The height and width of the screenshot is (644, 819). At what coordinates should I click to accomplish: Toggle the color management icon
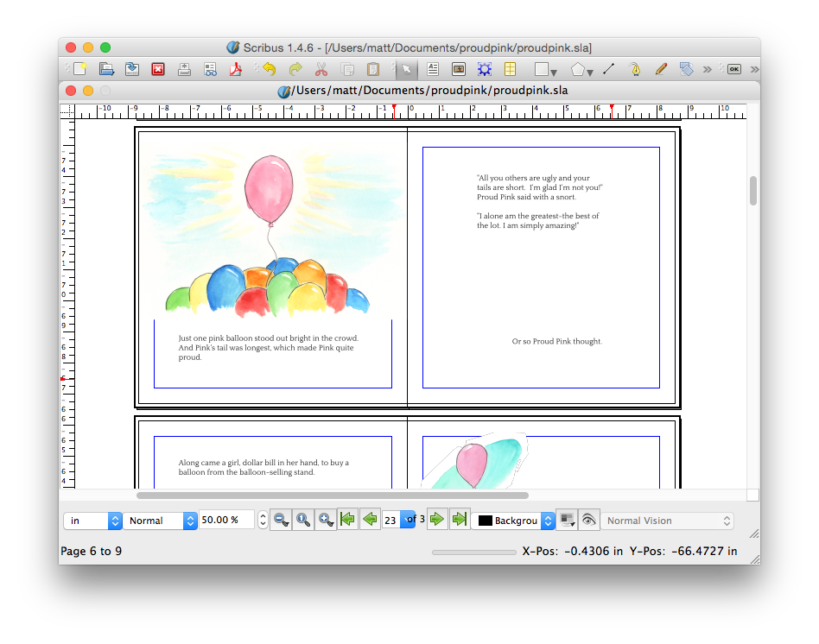[x=567, y=520]
